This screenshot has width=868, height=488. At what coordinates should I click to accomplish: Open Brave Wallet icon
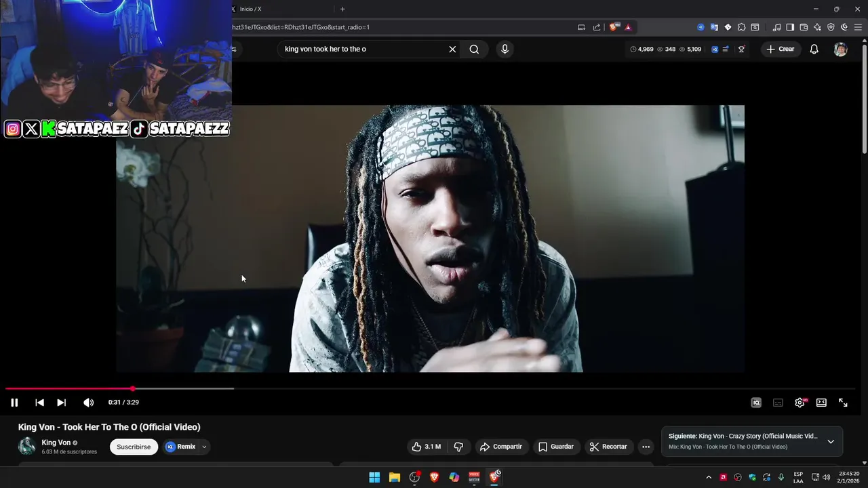804,27
